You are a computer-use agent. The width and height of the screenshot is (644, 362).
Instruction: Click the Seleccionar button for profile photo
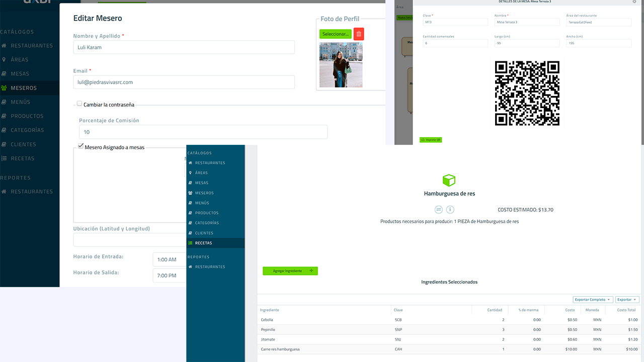(335, 34)
